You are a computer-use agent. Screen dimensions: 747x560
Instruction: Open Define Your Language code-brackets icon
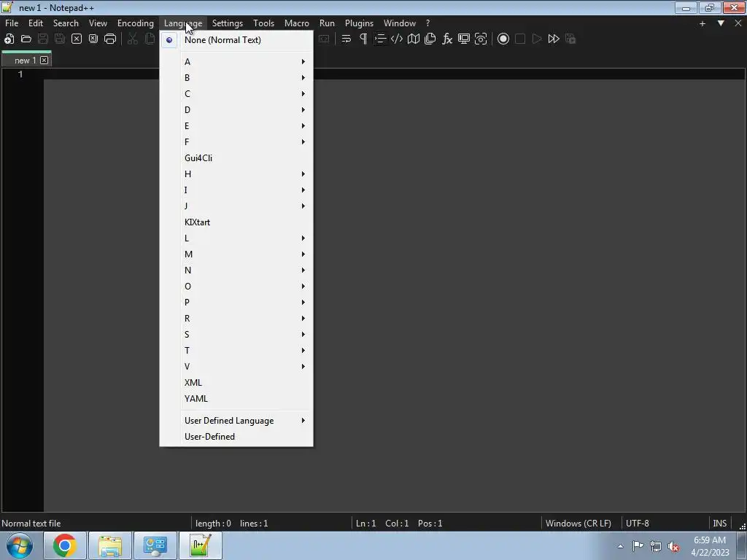point(396,39)
